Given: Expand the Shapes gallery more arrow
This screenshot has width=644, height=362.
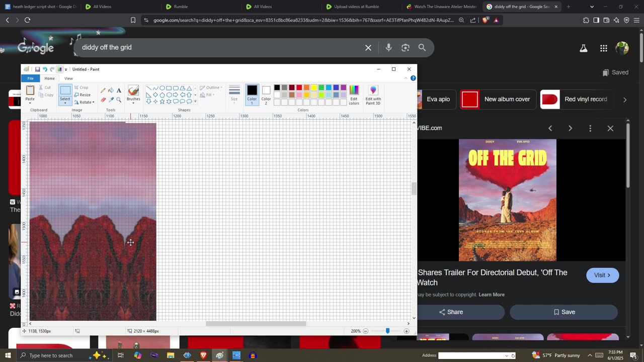Looking at the screenshot, I should click(x=195, y=102).
